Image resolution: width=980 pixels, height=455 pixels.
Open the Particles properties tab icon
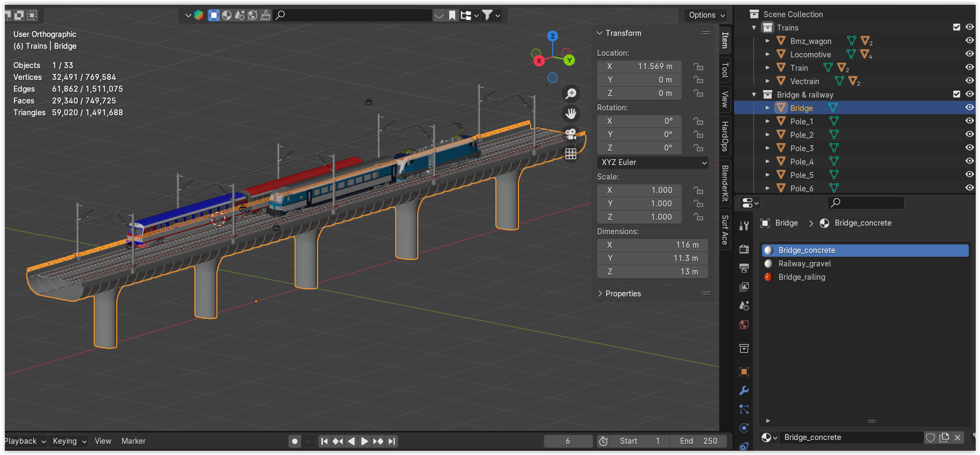coord(744,409)
